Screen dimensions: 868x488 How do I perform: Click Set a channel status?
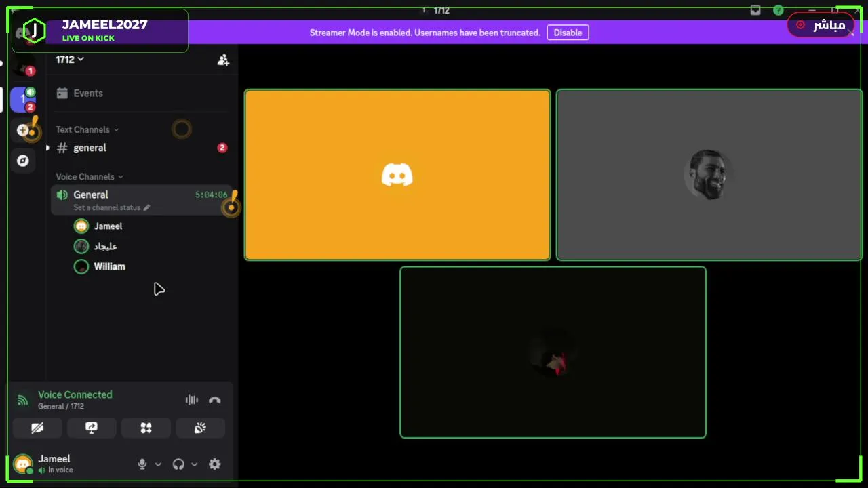pyautogui.click(x=111, y=208)
